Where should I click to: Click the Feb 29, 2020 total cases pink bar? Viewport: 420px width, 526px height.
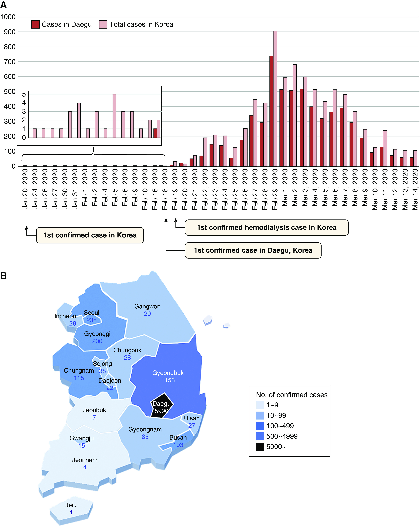[275, 99]
